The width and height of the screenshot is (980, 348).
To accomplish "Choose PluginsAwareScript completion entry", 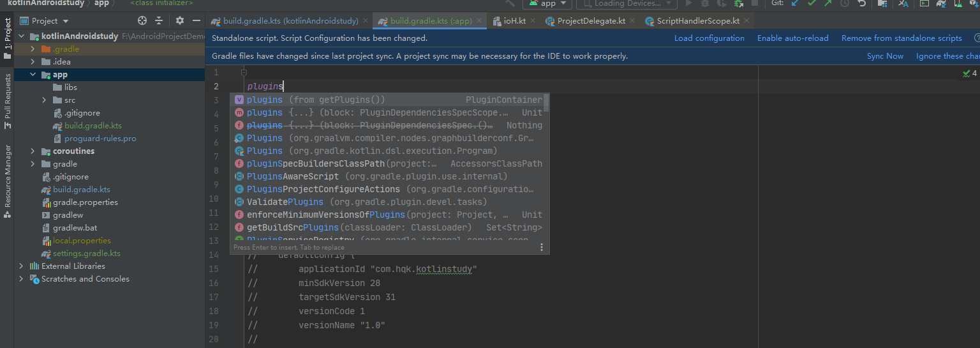I will (387, 176).
